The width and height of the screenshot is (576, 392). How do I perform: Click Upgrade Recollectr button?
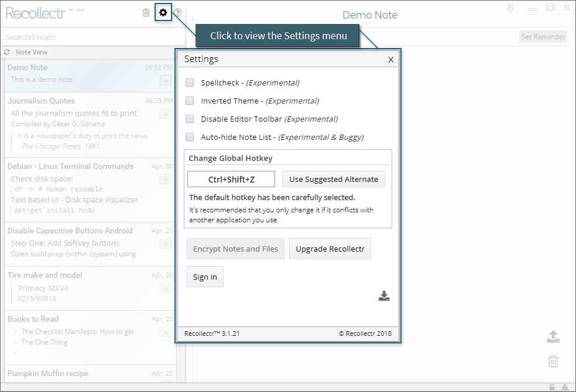[330, 249]
